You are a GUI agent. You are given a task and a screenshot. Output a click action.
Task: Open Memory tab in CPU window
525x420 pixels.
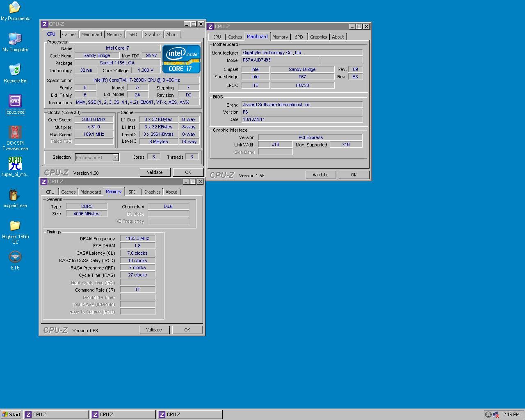point(114,34)
